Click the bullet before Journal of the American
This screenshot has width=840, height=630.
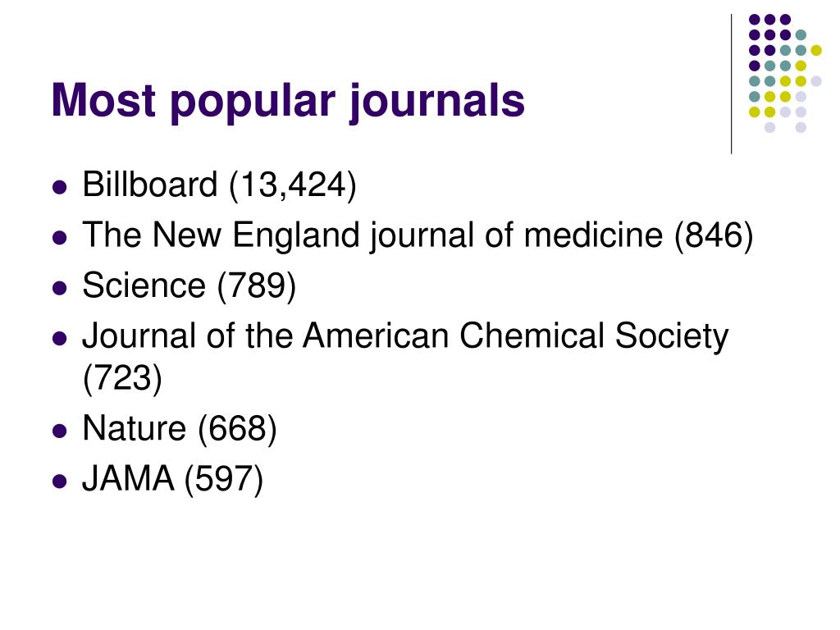pos(60,339)
